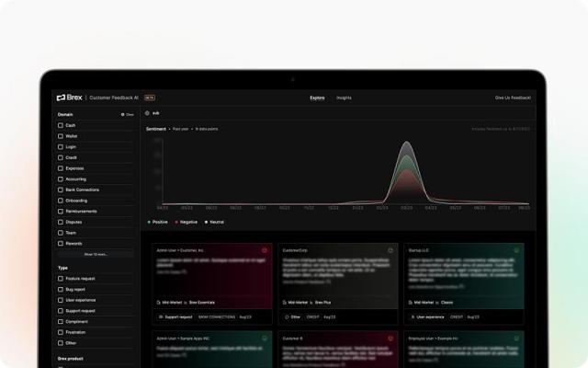This screenshot has width=588, height=368.
Task: Switch to the Insights tab
Action: 344,97
